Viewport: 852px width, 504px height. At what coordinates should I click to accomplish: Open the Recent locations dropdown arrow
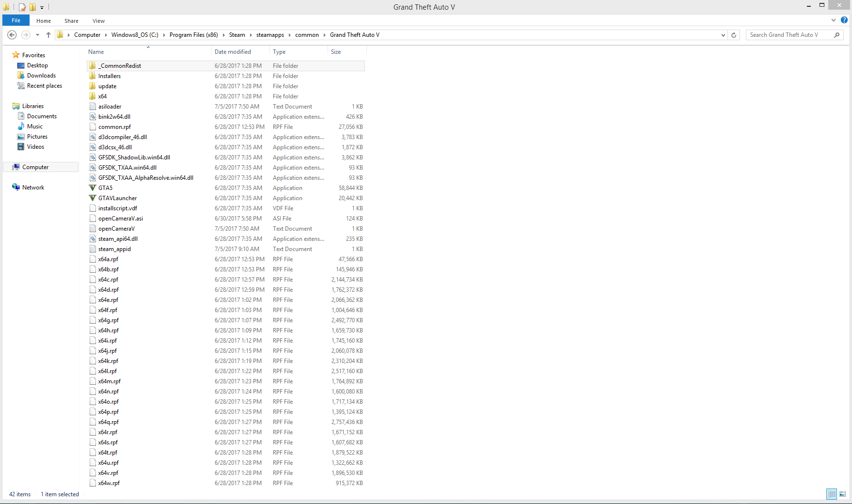37,35
